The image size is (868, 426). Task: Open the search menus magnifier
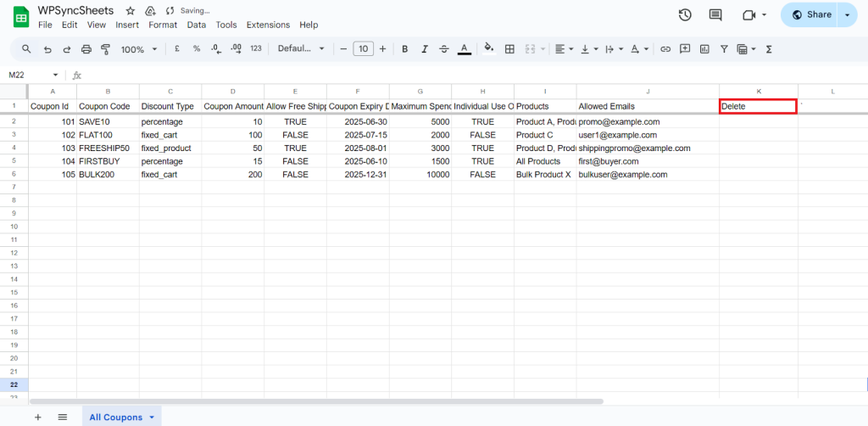click(26, 49)
